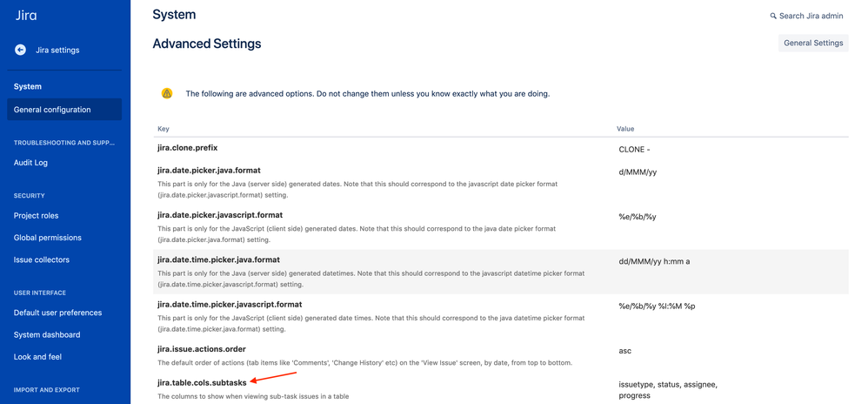Image resolution: width=868 pixels, height=404 pixels.
Task: Open Global permissions page
Action: point(48,238)
